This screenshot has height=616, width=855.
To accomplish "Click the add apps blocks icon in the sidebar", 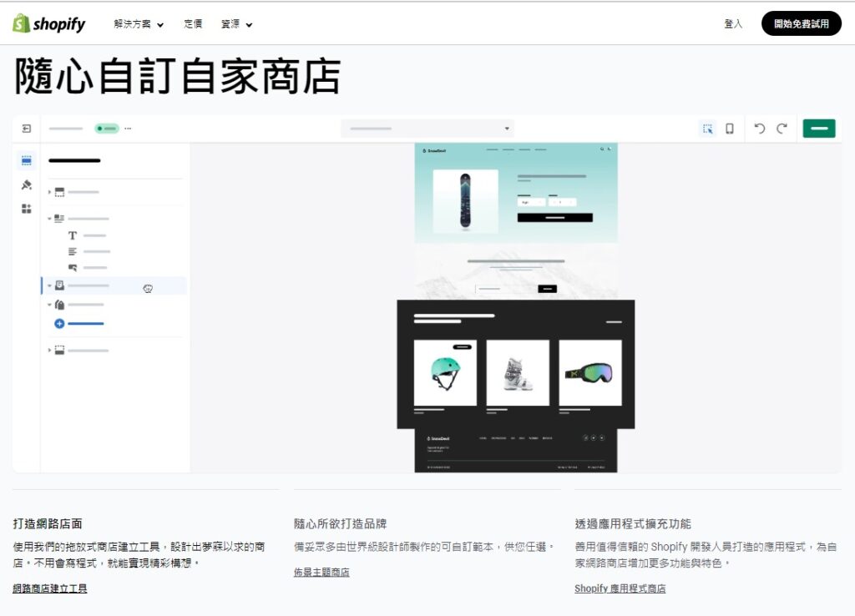I will point(27,209).
